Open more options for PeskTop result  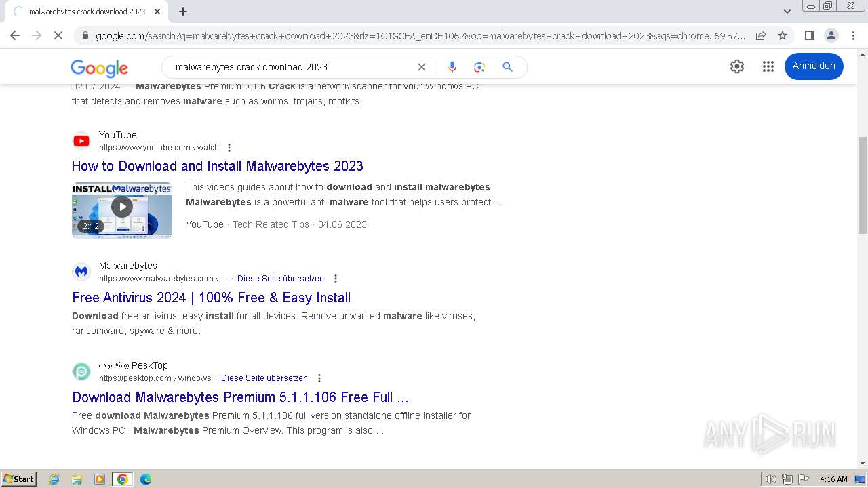tap(319, 378)
